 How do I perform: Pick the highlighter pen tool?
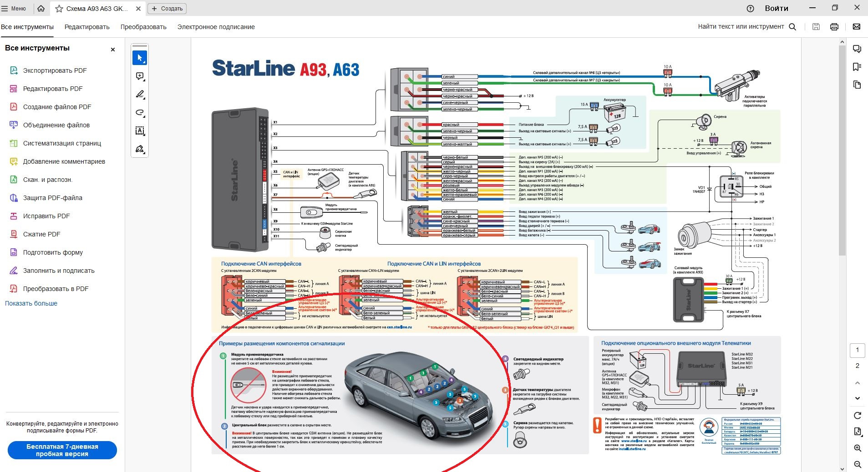coord(140,95)
